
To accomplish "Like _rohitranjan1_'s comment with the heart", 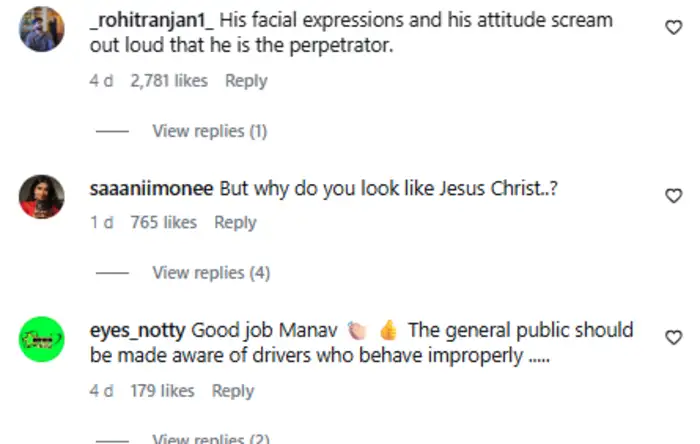I will click(x=674, y=28).
